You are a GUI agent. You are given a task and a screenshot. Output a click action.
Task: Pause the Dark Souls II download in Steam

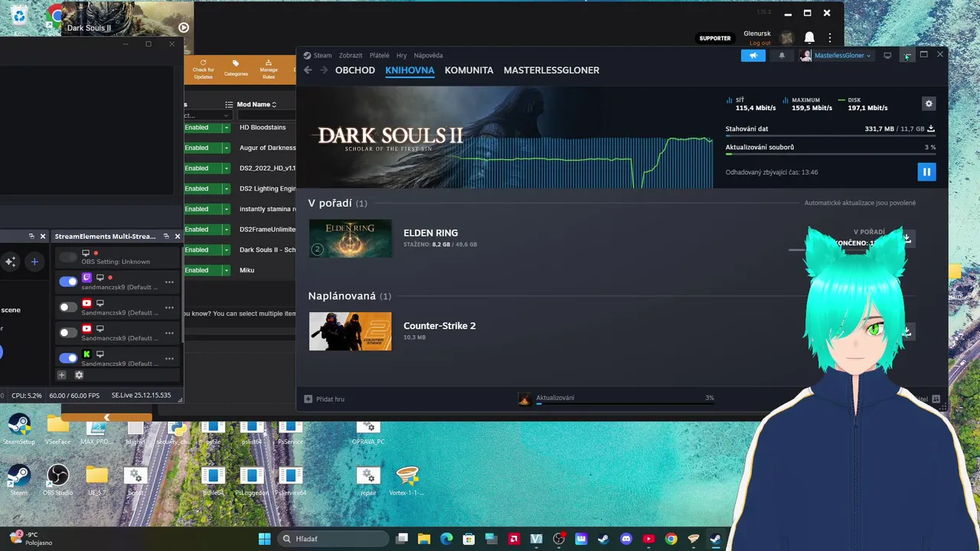tap(926, 171)
